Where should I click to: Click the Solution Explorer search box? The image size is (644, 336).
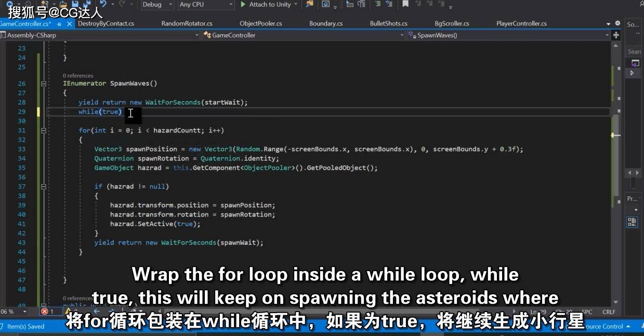[634, 51]
